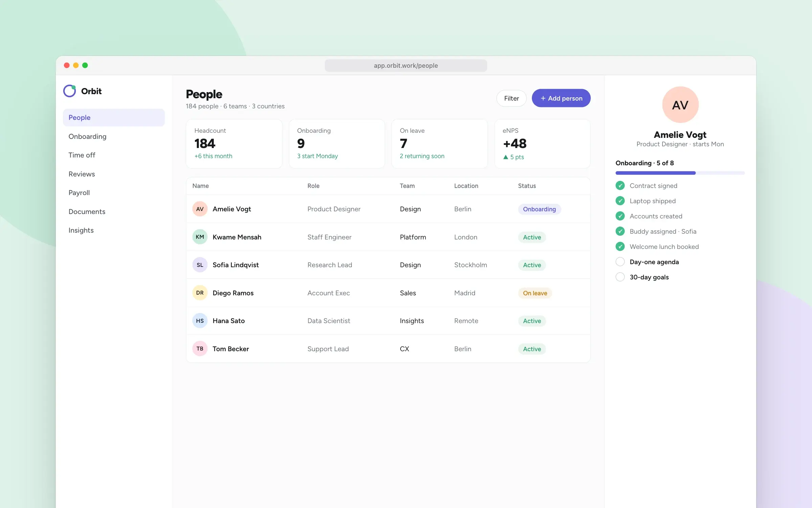Click the Product Designer role cell

[x=334, y=209]
